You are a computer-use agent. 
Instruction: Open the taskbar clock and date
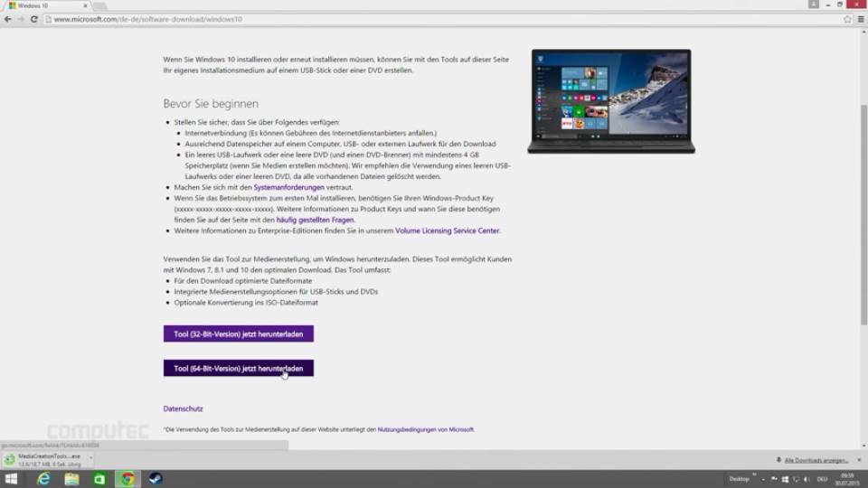click(x=847, y=480)
